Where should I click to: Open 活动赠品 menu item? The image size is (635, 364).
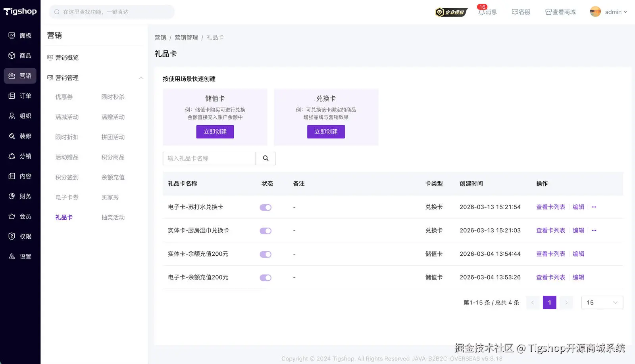coord(67,157)
